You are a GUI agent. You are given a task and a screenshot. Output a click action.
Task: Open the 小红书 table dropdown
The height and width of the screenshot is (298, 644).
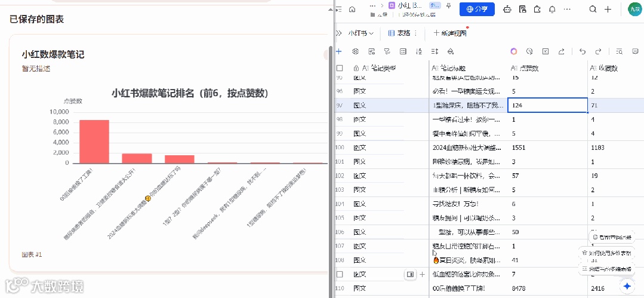[361, 33]
